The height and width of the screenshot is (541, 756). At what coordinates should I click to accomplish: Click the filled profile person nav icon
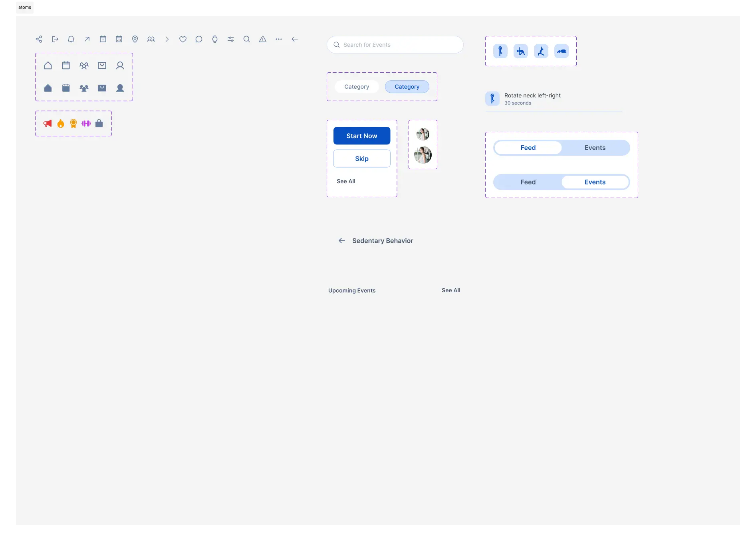[120, 88]
